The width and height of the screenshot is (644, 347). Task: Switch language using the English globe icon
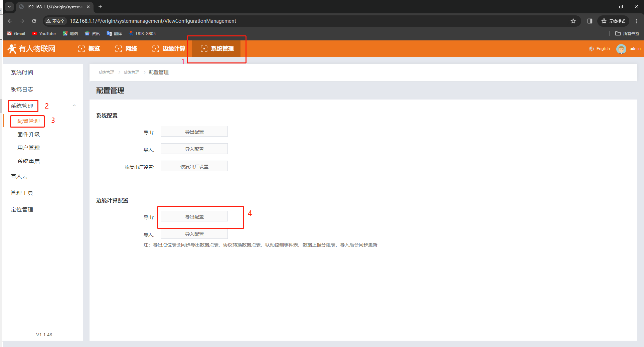click(x=592, y=49)
